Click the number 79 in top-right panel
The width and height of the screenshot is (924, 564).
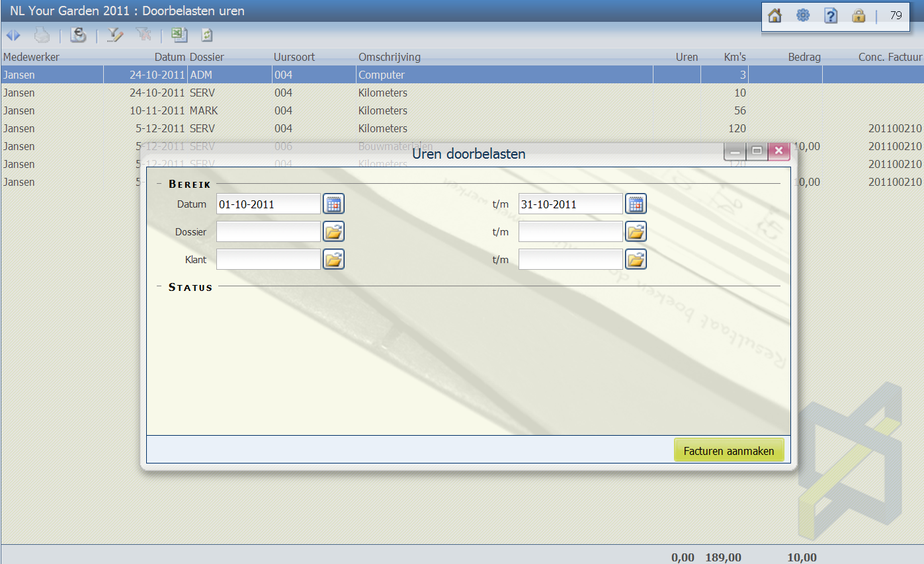pos(896,15)
